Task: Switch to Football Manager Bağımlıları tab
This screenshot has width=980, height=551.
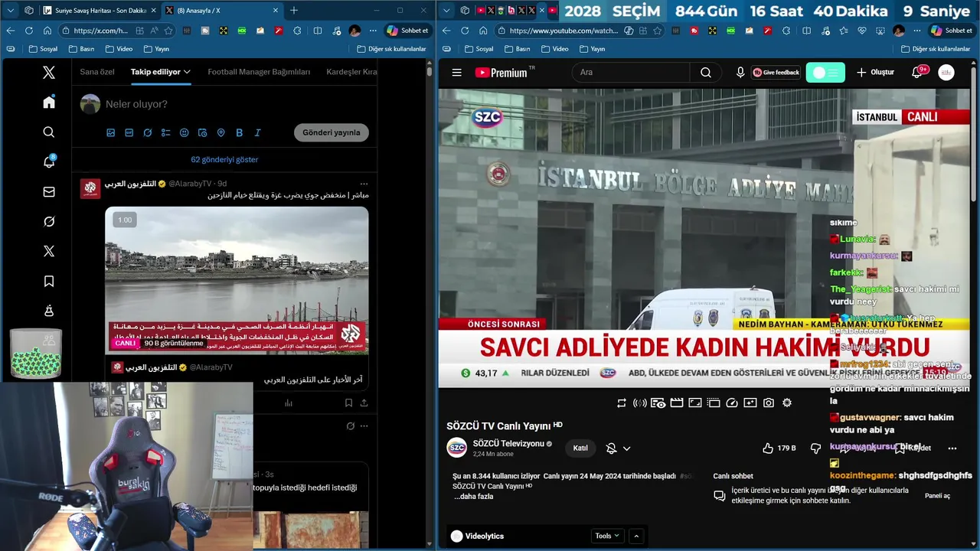Action: (259, 72)
